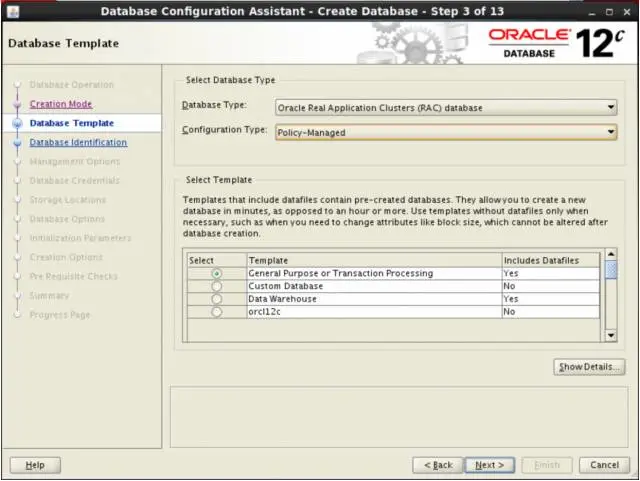
Task: Select the Data Warehouse radio button
Action: click(217, 299)
